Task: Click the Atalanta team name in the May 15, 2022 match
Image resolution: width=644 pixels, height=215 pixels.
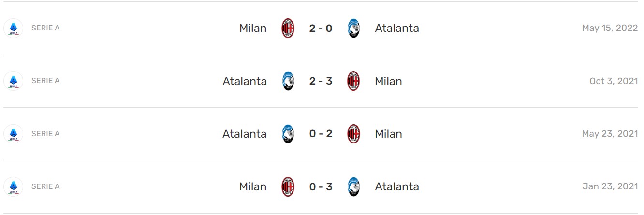Action: click(x=397, y=28)
